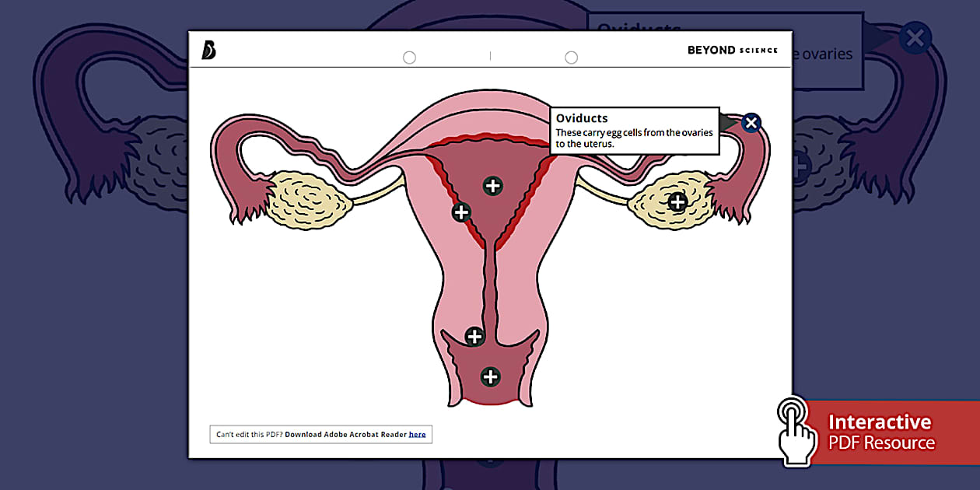Image resolution: width=980 pixels, height=490 pixels.
Task: Expand the plus marker on the right ovary
Action: coord(677,202)
